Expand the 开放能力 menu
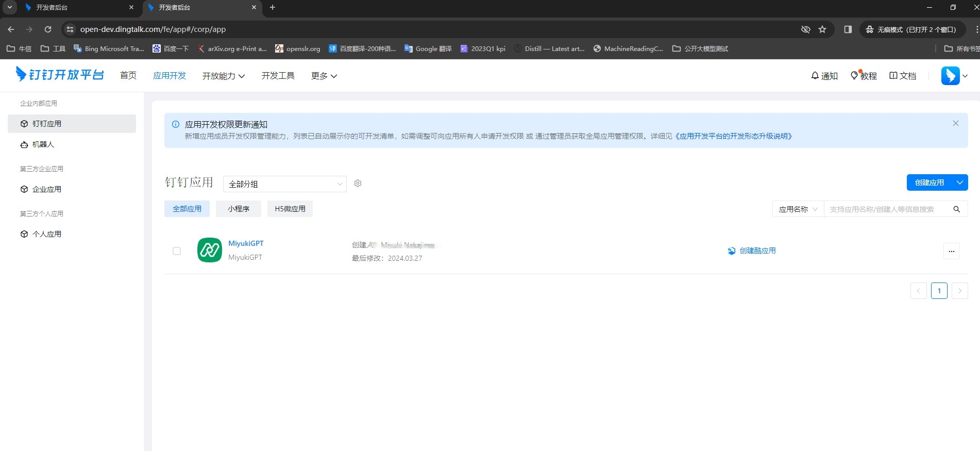This screenshot has height=451, width=980. point(223,76)
